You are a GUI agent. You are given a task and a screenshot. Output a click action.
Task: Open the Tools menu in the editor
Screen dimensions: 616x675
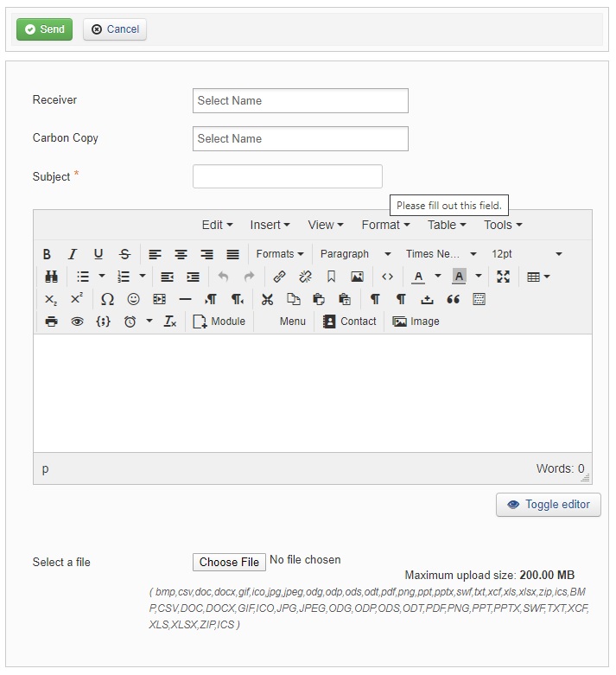click(x=503, y=225)
